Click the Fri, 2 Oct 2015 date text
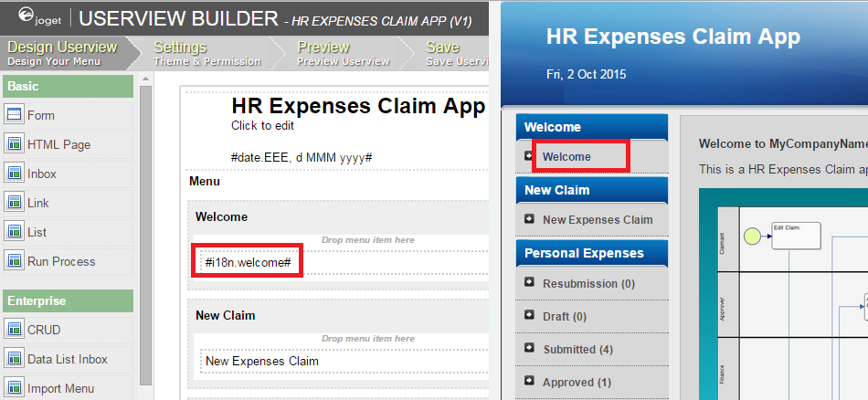This screenshot has height=400, width=868. point(587,75)
